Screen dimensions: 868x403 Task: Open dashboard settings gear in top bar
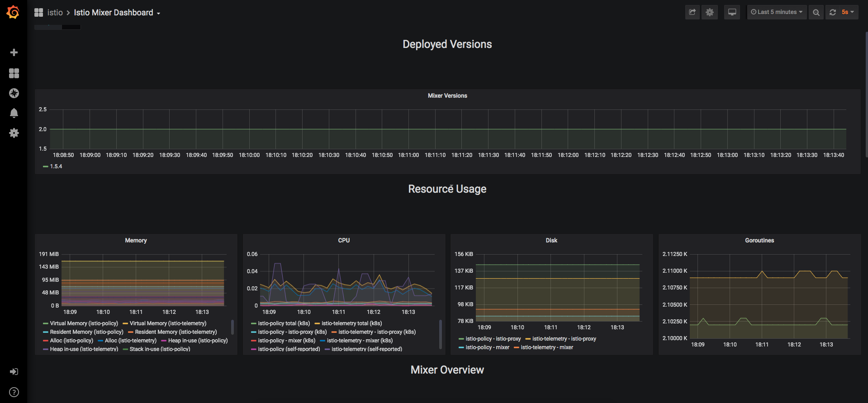coord(710,12)
